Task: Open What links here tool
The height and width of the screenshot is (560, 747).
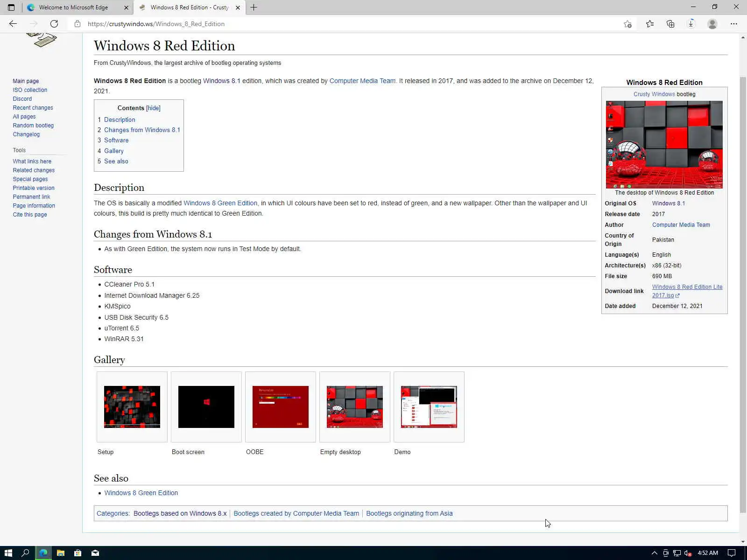Action: coord(32,161)
